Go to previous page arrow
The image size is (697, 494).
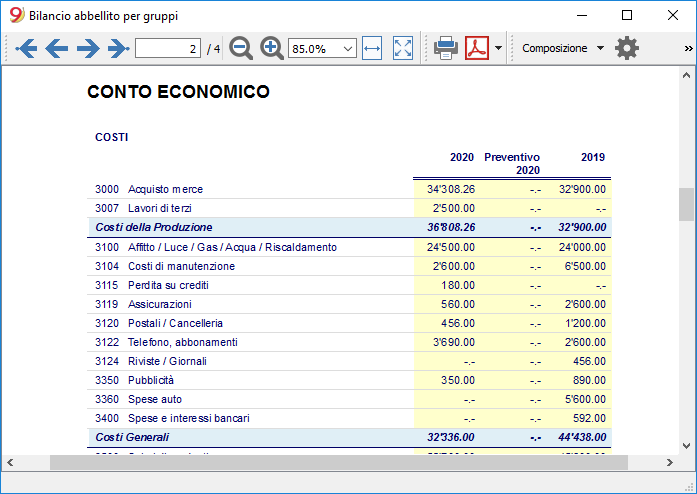pos(56,48)
